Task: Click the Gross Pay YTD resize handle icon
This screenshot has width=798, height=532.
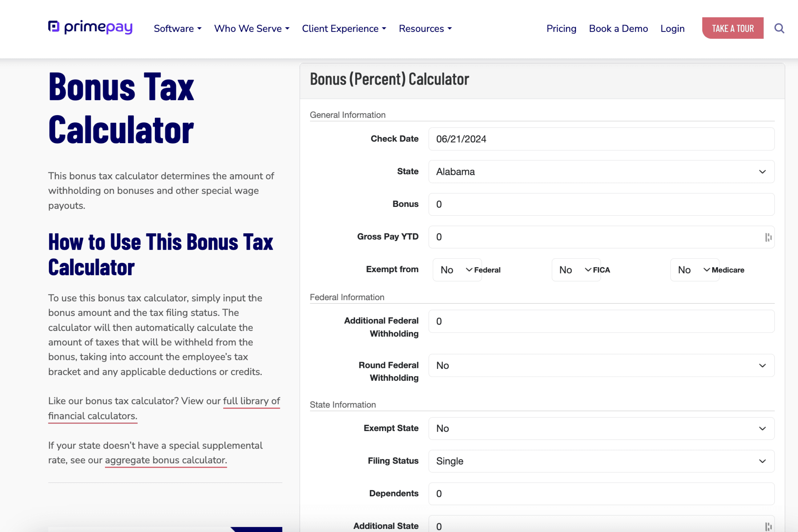Action: 768,237
